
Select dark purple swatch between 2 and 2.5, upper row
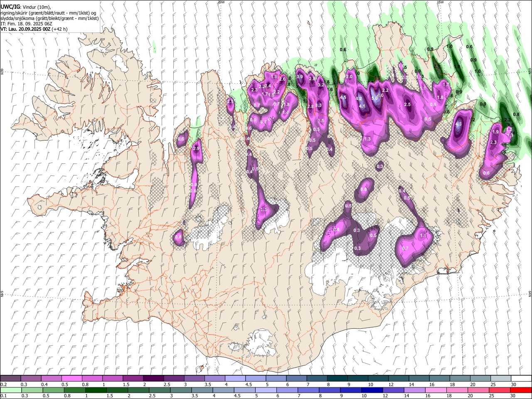153,379
